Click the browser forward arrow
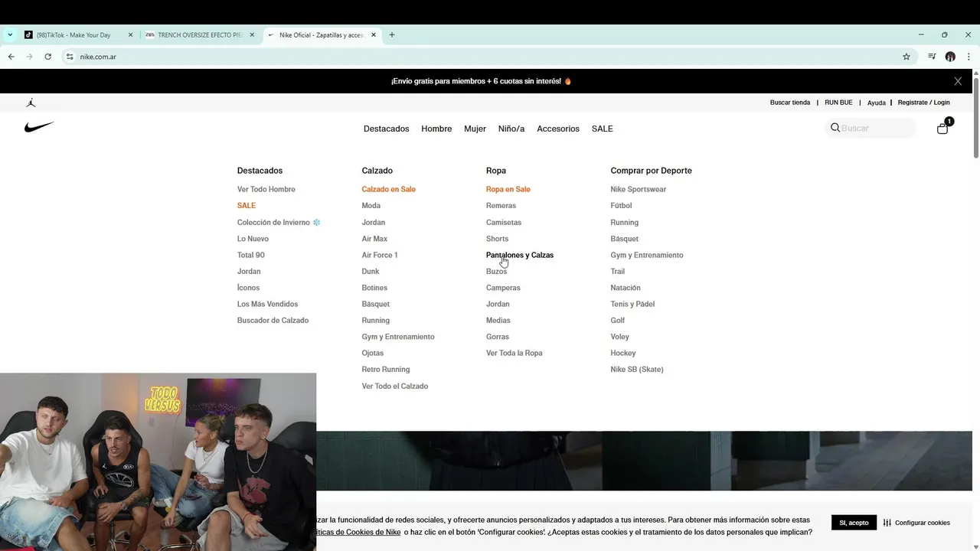Image resolution: width=980 pixels, height=551 pixels. click(x=29, y=57)
